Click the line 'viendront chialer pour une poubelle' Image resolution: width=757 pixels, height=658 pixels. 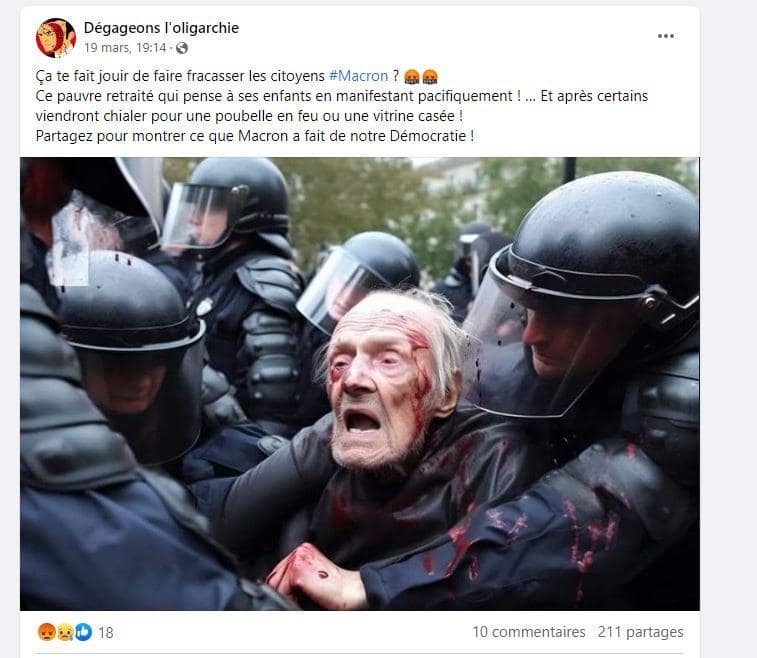tap(249, 116)
